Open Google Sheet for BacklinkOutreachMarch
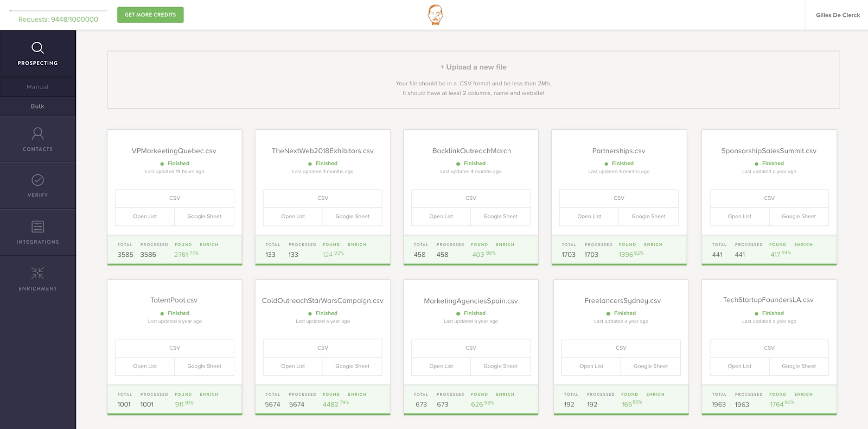This screenshot has width=868, height=429. 501,217
